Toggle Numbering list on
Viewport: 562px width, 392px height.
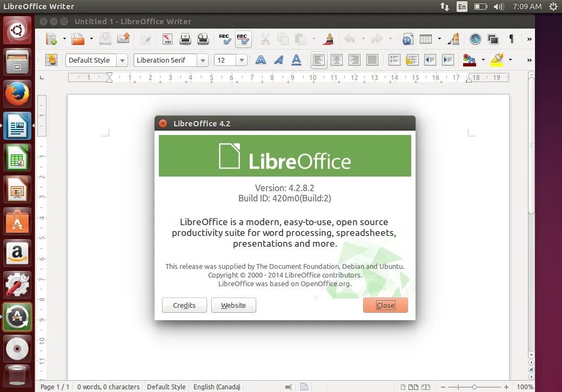(x=394, y=60)
